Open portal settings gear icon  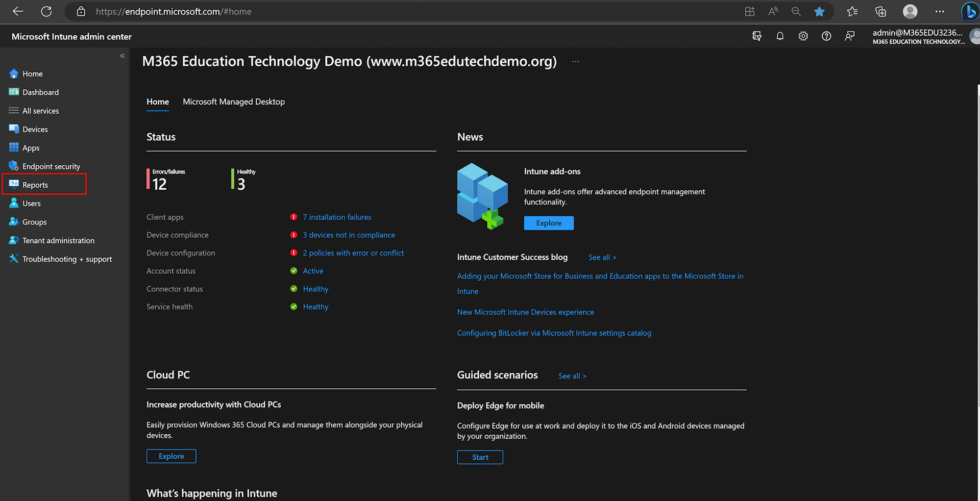pos(803,36)
